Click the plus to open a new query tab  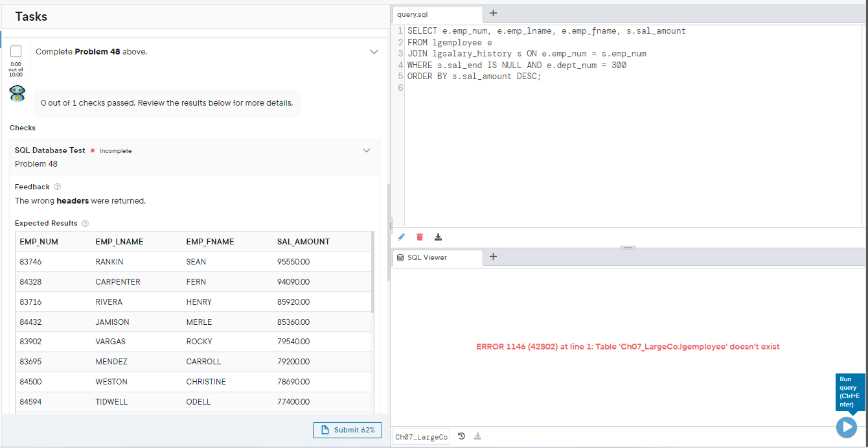tap(493, 13)
